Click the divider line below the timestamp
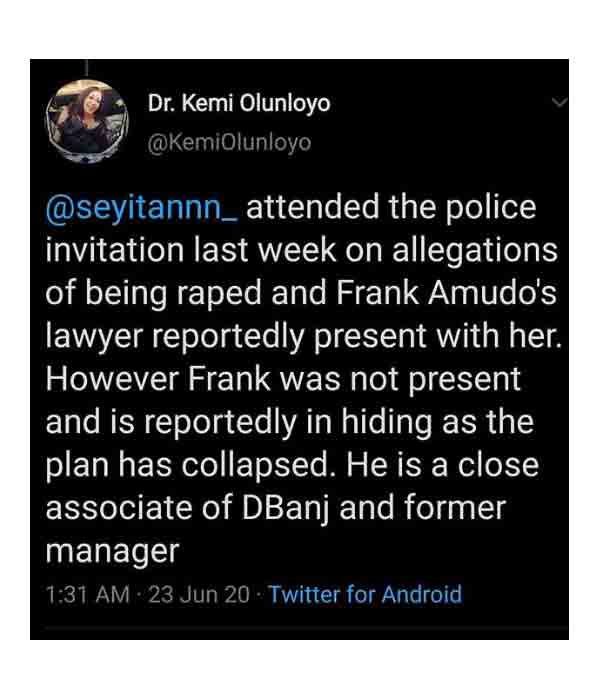 tap(300, 627)
